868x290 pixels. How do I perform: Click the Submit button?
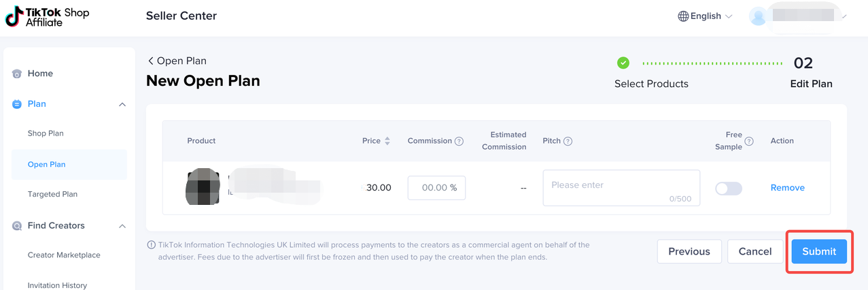[x=819, y=251]
